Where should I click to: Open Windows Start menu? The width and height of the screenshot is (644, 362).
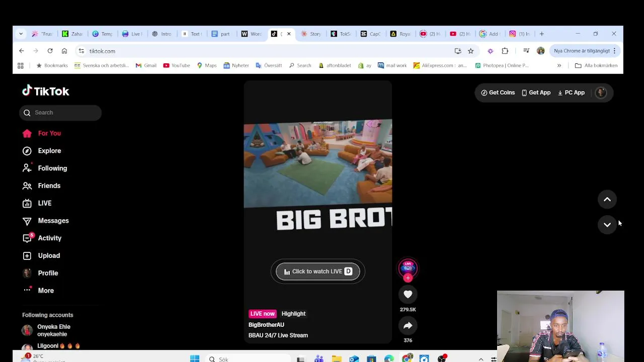click(x=195, y=359)
